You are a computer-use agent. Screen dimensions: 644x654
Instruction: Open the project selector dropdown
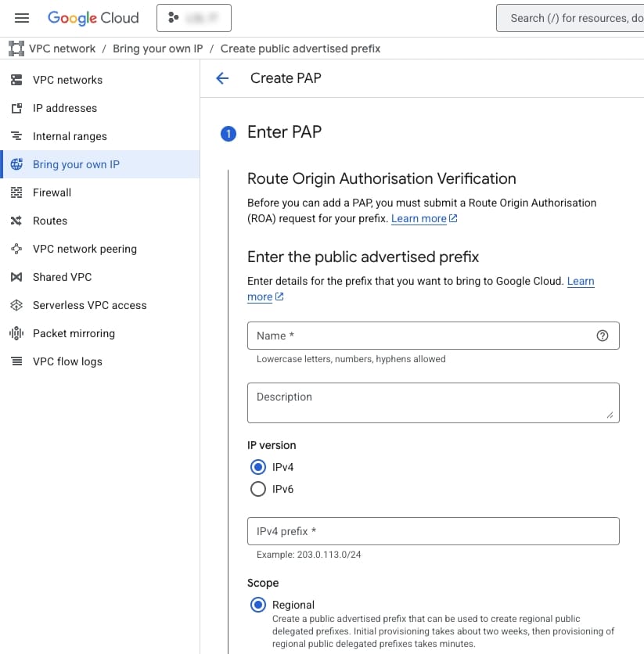(193, 18)
